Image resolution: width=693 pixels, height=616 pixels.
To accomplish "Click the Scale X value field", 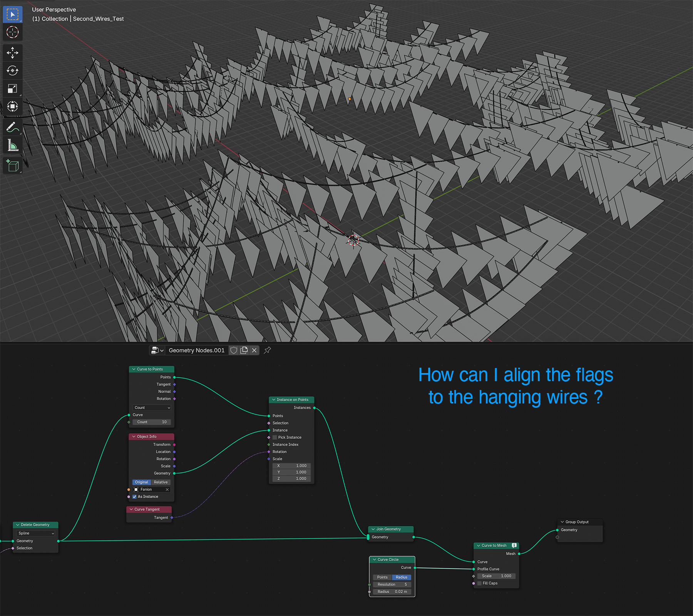I will pyautogui.click(x=291, y=466).
